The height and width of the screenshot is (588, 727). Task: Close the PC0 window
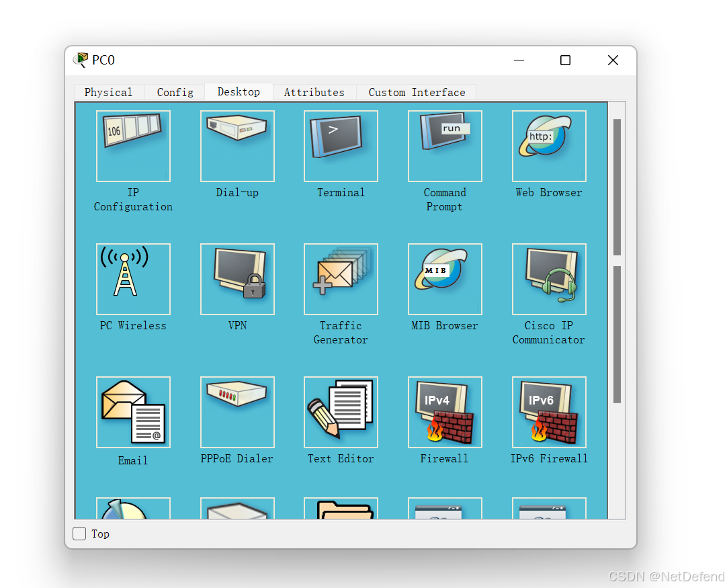click(613, 60)
